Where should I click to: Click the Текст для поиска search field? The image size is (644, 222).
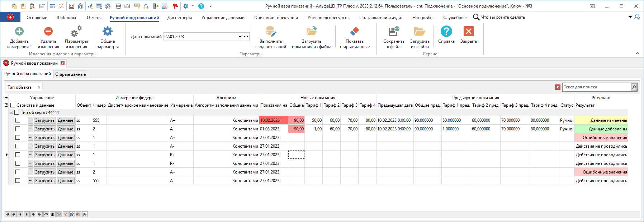[x=596, y=87]
